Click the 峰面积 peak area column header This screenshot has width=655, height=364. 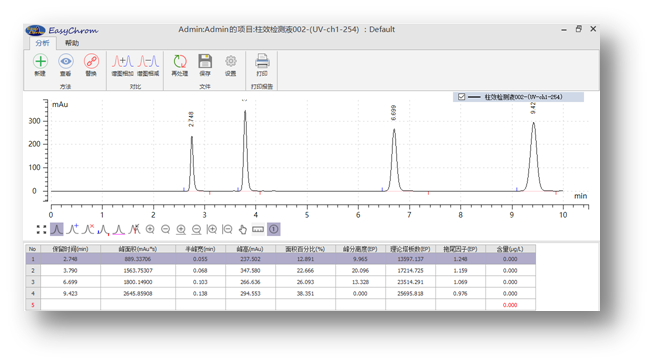138,249
